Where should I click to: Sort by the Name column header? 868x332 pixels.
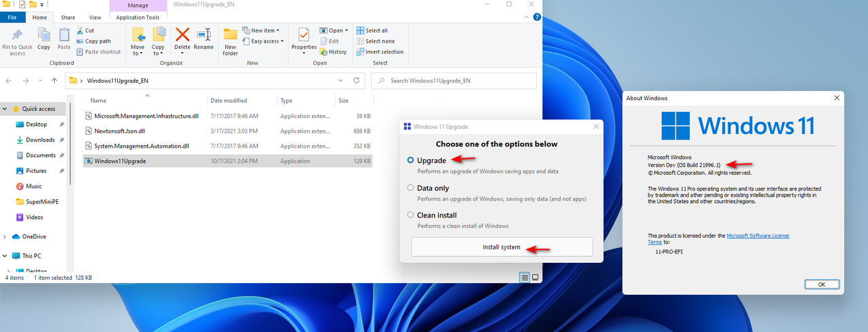tap(98, 100)
